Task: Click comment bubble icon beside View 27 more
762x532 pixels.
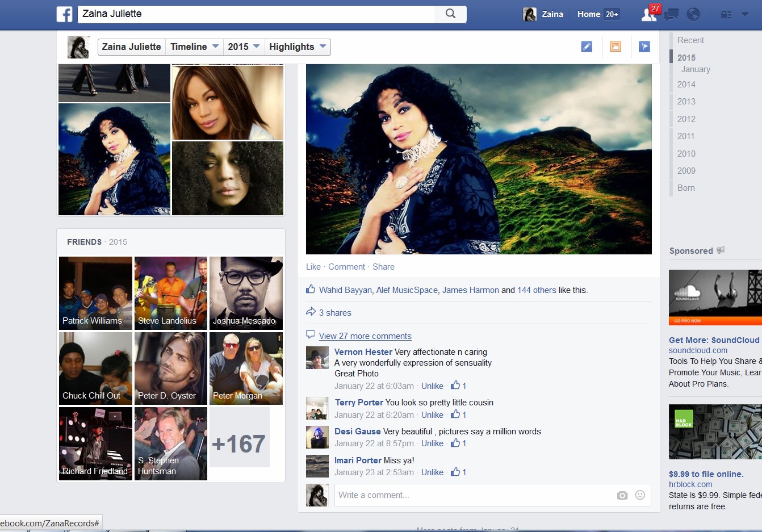Action: tap(311, 334)
